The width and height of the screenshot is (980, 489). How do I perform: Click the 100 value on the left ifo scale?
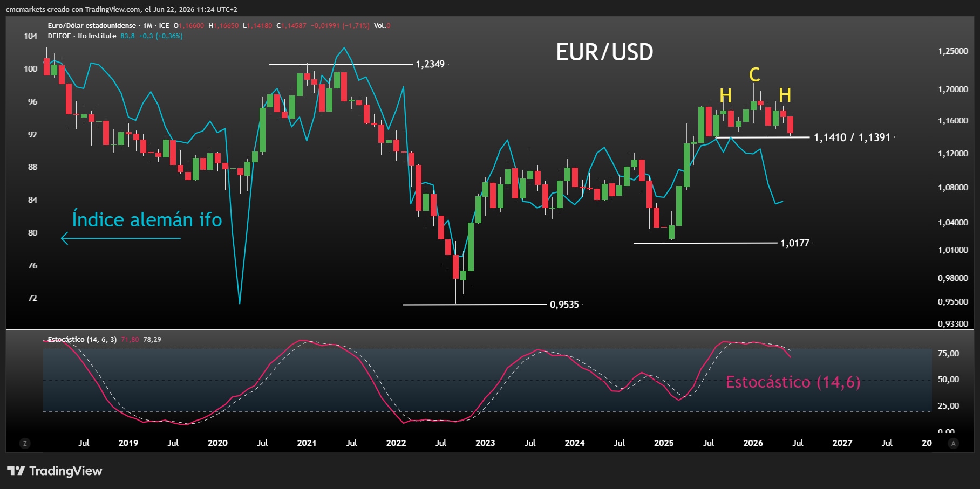click(31, 68)
